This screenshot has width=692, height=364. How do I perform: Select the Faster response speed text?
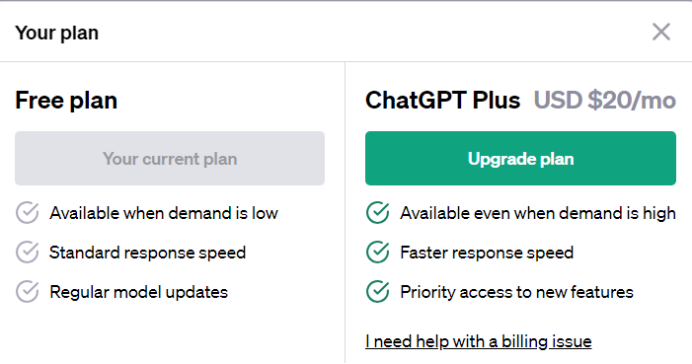[x=487, y=253]
